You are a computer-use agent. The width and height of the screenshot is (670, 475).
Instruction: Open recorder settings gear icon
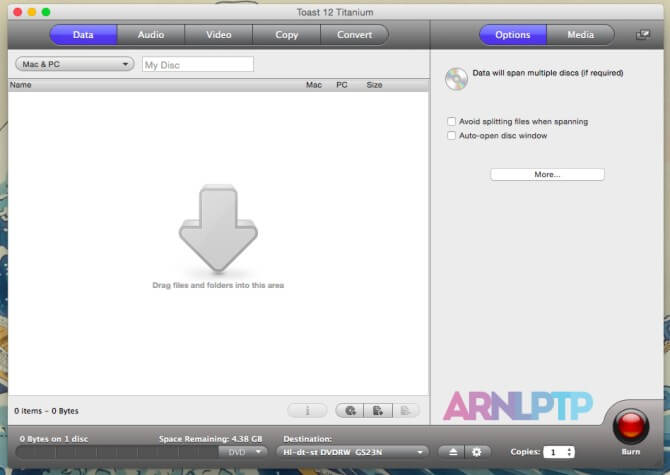[x=477, y=452]
